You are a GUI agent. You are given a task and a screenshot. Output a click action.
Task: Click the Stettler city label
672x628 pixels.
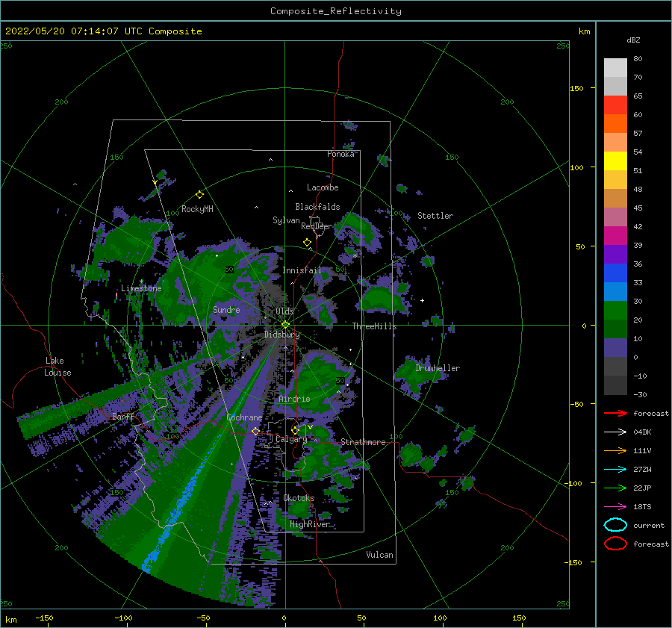[x=435, y=216]
